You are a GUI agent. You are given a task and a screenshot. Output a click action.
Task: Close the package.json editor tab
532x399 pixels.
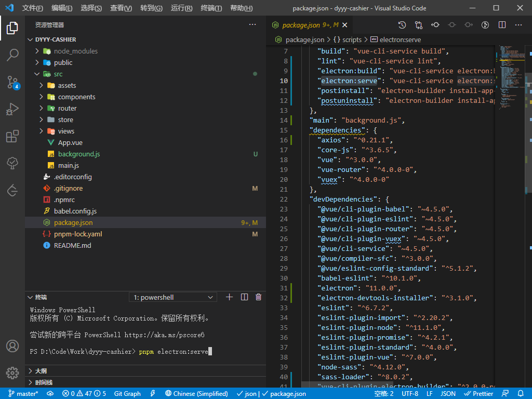[x=344, y=25]
